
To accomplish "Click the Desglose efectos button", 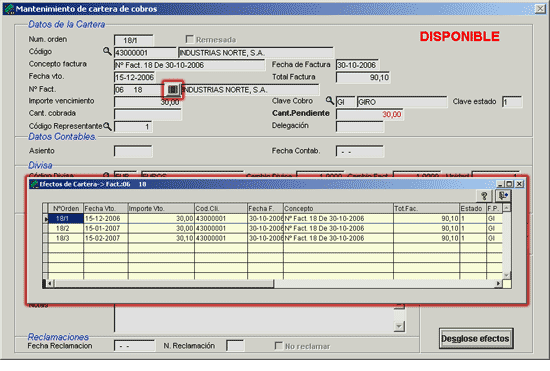I will [476, 338].
